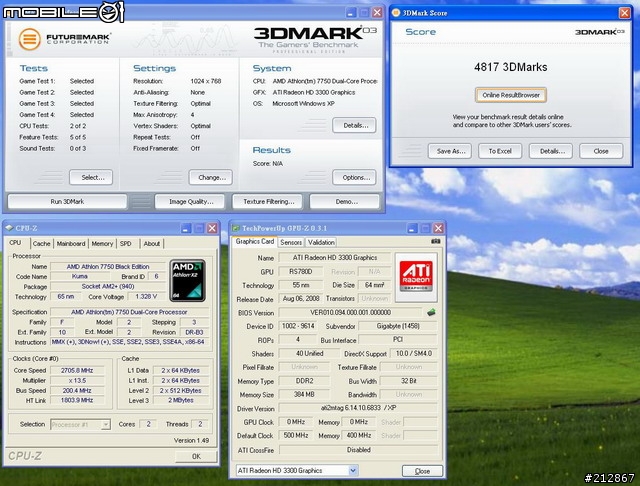Open the About tab in CPU-Z

coord(152,244)
